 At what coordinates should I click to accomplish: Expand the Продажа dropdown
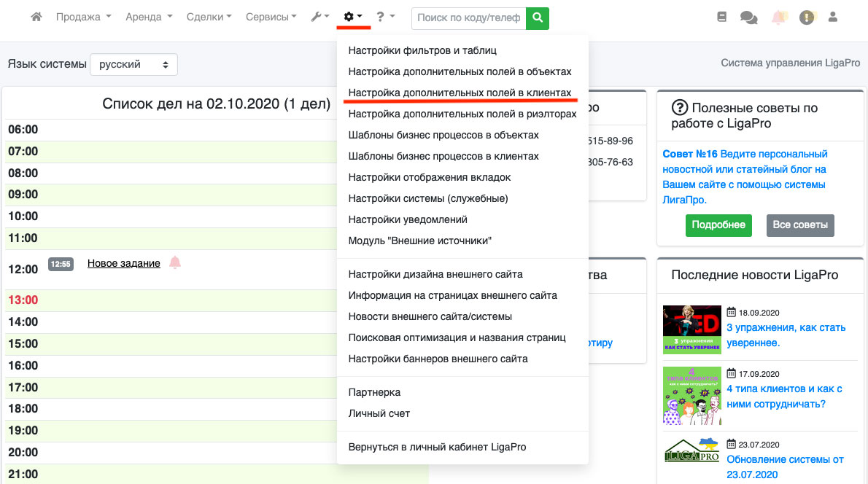click(83, 17)
